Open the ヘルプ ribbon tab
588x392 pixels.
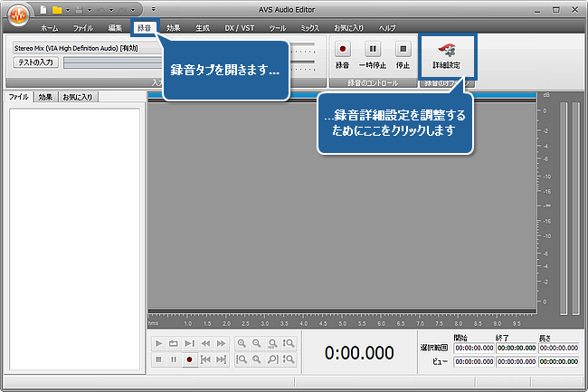pyautogui.click(x=387, y=28)
